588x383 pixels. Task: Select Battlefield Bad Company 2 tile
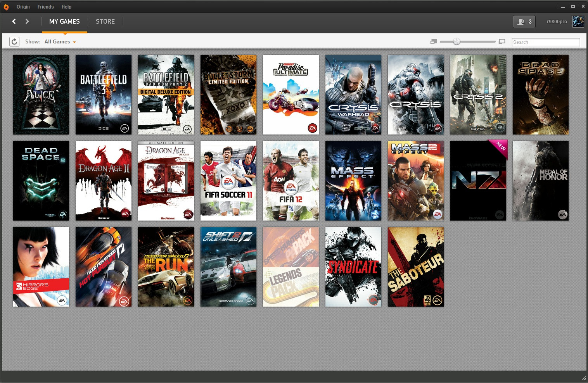click(x=166, y=95)
